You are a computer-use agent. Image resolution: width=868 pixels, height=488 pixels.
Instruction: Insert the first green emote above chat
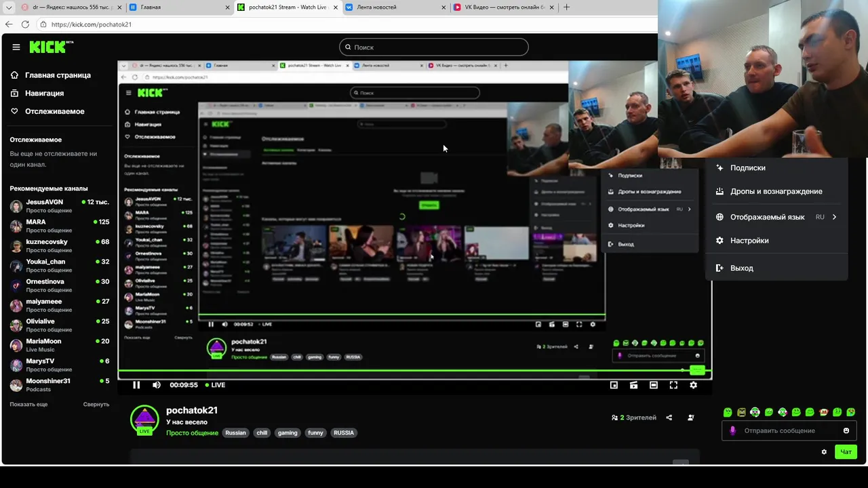728,412
